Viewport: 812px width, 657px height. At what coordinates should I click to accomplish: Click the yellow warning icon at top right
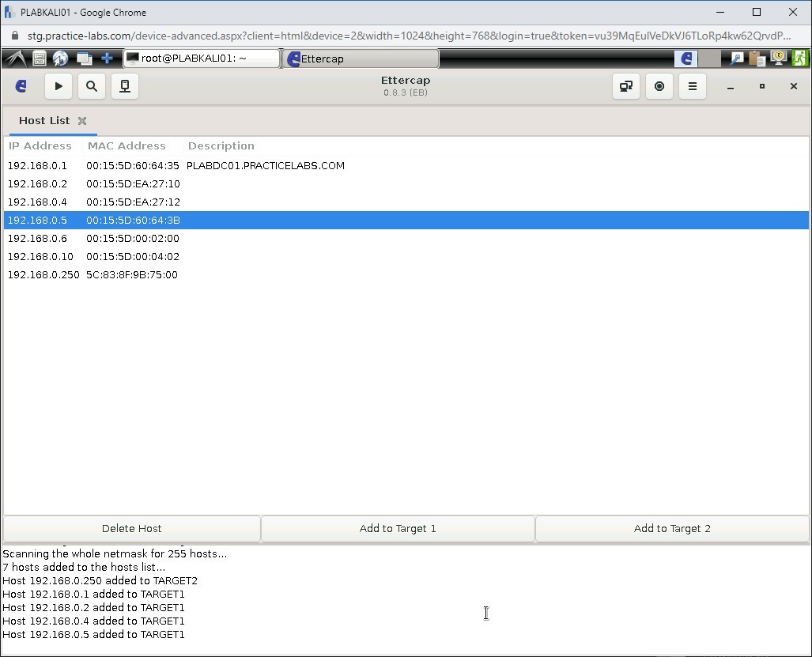[778, 58]
